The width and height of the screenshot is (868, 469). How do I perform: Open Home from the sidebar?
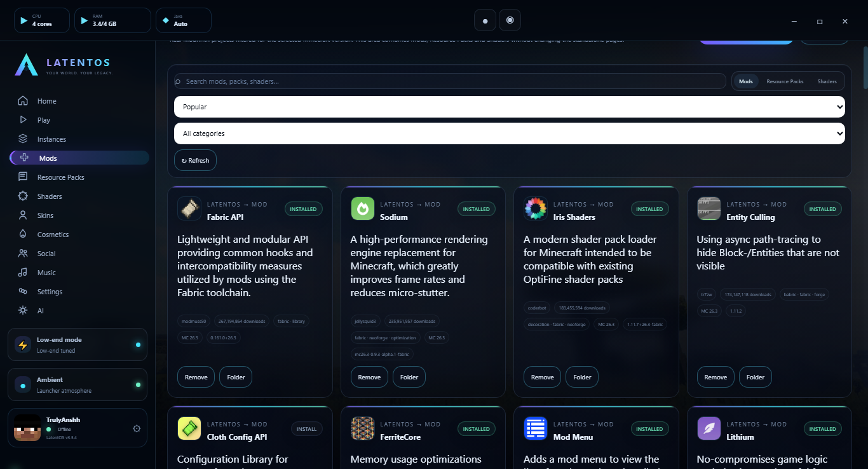pyautogui.click(x=79, y=101)
